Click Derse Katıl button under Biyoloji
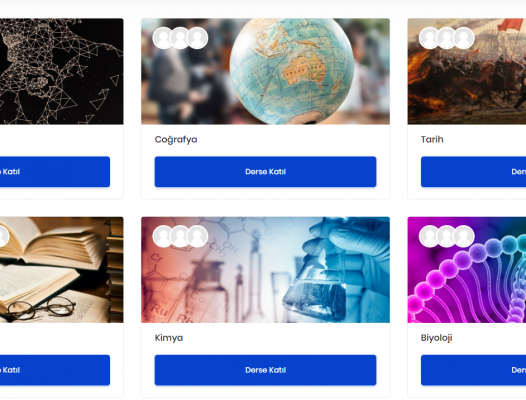Screen dimensions: 526x400 pyautogui.click(x=473, y=370)
